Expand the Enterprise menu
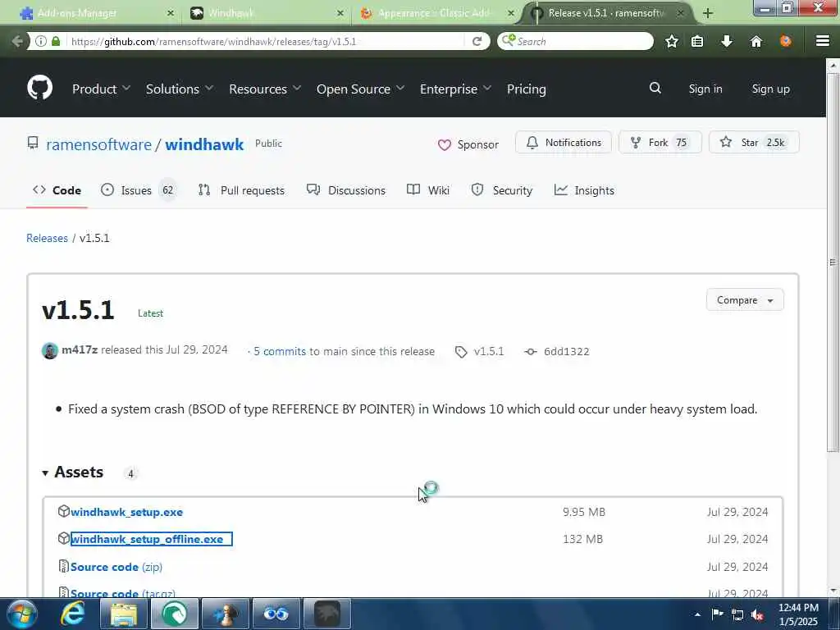840x630 pixels. pos(455,89)
